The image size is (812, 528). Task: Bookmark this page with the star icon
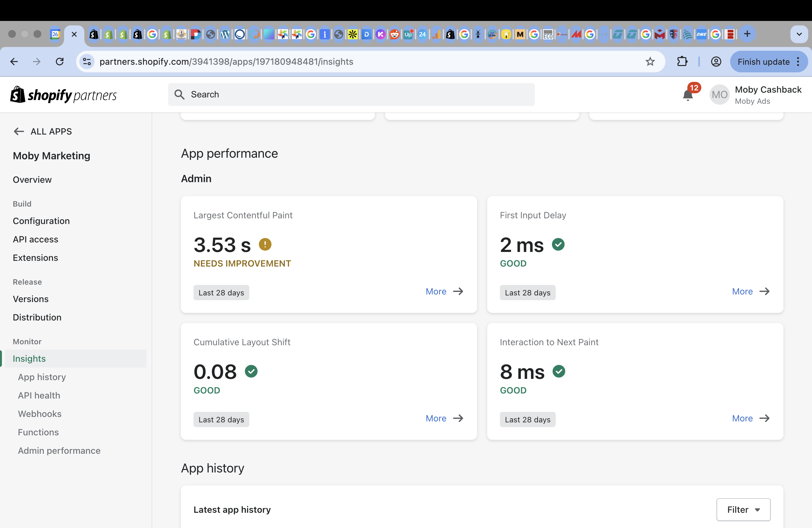(x=650, y=62)
